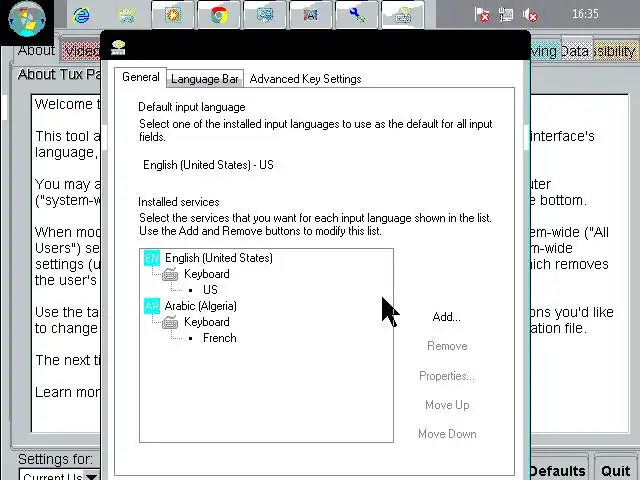Image resolution: width=640 pixels, height=480 pixels.
Task: Select English (United States) in services list
Action: 218,258
